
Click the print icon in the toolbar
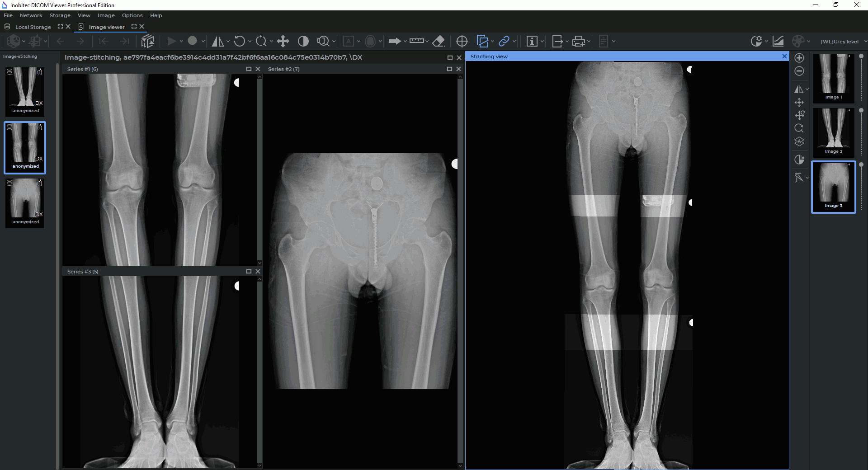(x=578, y=42)
